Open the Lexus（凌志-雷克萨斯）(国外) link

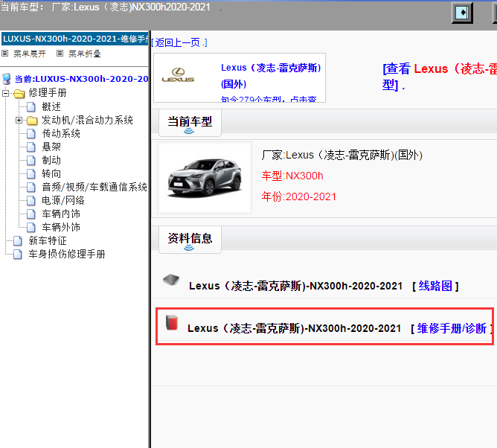point(271,76)
